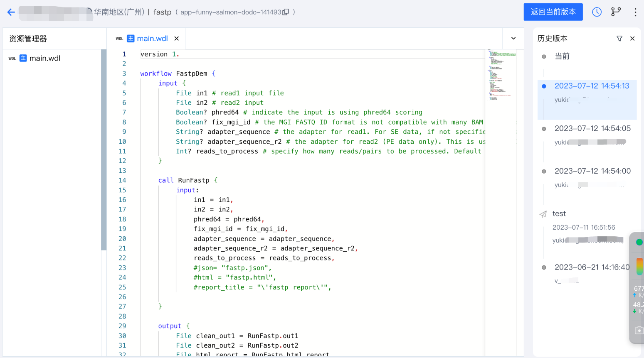Open the vertical three-dot more menu
The image size is (644, 358).
click(x=635, y=12)
